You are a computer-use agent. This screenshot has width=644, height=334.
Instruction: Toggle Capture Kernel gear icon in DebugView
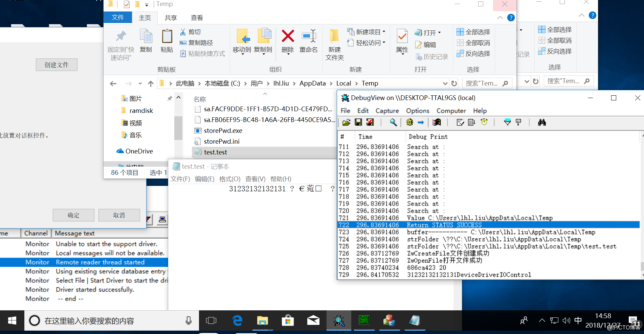(409, 122)
